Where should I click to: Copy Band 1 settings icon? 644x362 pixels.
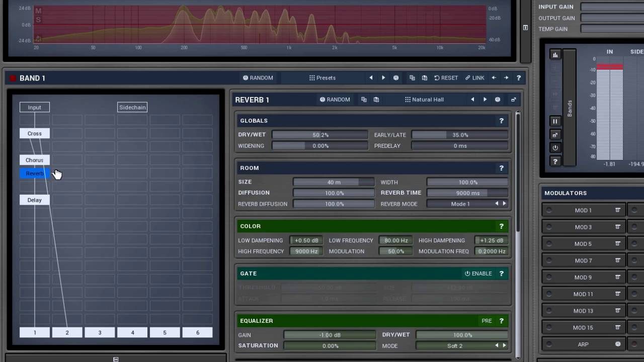click(412, 78)
